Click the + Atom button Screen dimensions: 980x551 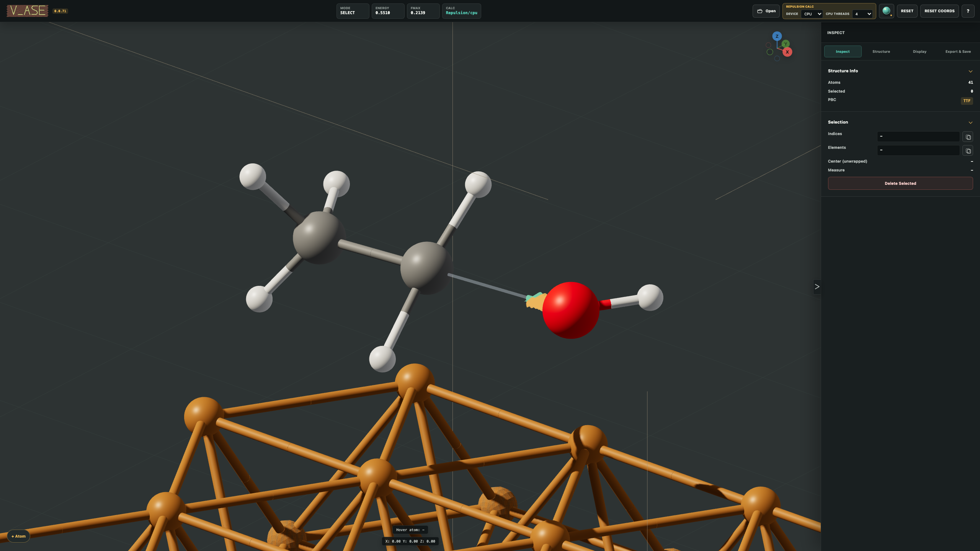[x=18, y=536]
